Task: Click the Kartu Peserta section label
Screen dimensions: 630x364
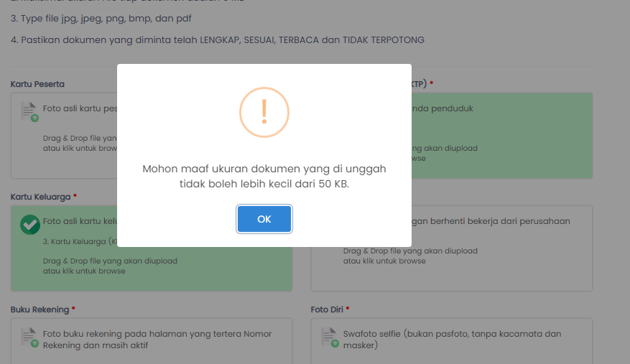Action: coord(37,84)
